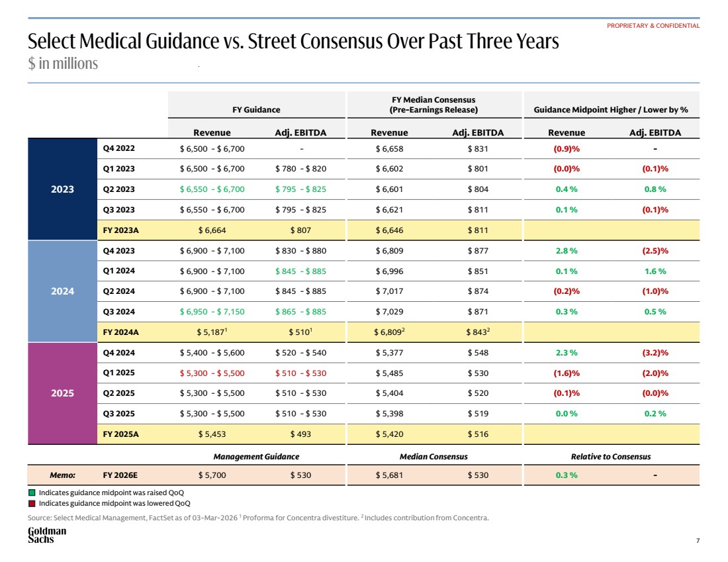The width and height of the screenshot is (728, 562).
Task: Click the "FY 2026E" row label
Action: point(120,475)
